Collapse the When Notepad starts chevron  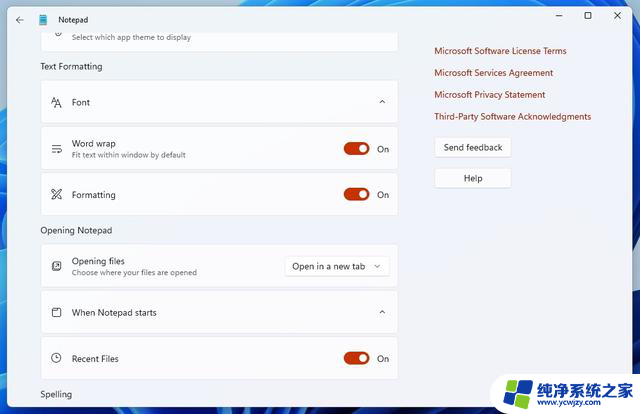pos(382,312)
